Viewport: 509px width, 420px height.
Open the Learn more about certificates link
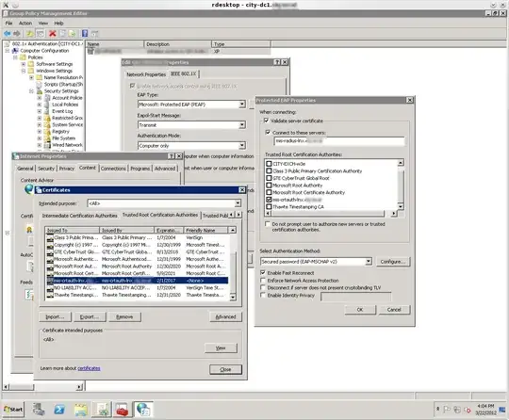[89, 368]
